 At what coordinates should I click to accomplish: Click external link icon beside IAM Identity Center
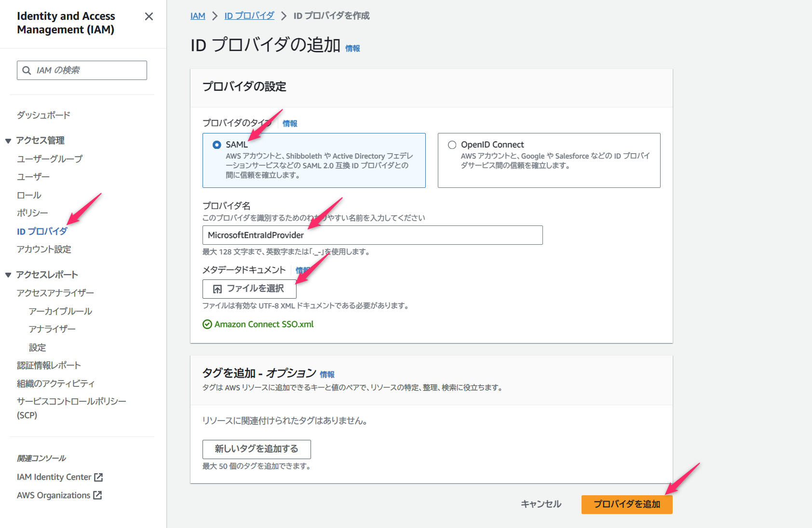(x=98, y=477)
